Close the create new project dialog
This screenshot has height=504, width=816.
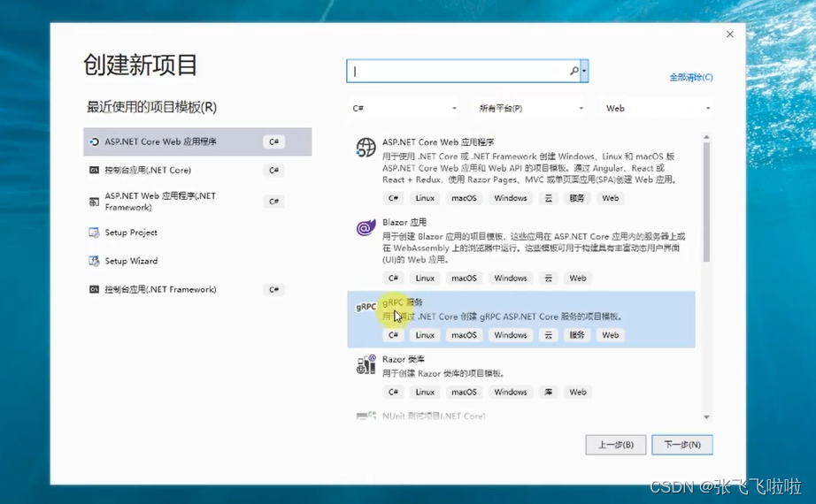(x=729, y=34)
